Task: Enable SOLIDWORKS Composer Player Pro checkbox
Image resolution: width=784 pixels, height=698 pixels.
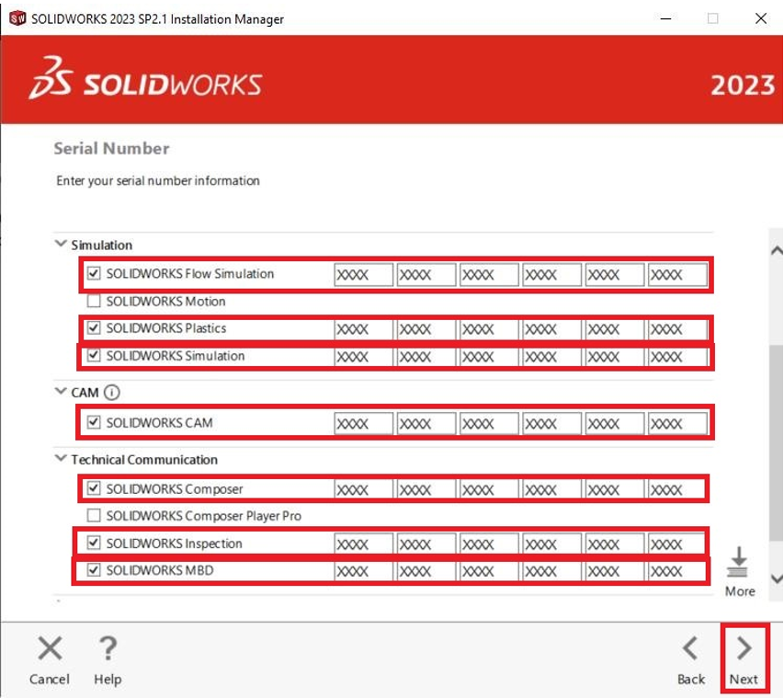Action: [x=94, y=516]
